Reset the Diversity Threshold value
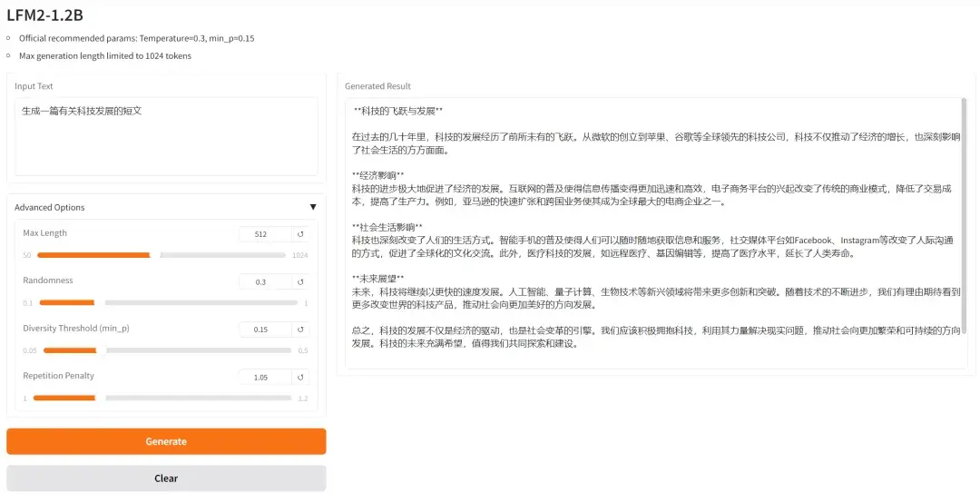Image resolution: width=980 pixels, height=502 pixels. click(x=300, y=330)
